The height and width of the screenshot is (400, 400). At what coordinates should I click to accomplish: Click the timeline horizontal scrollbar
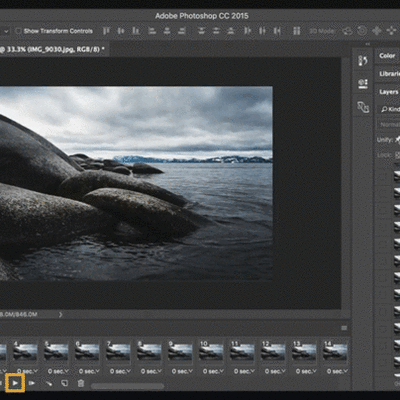point(127,386)
